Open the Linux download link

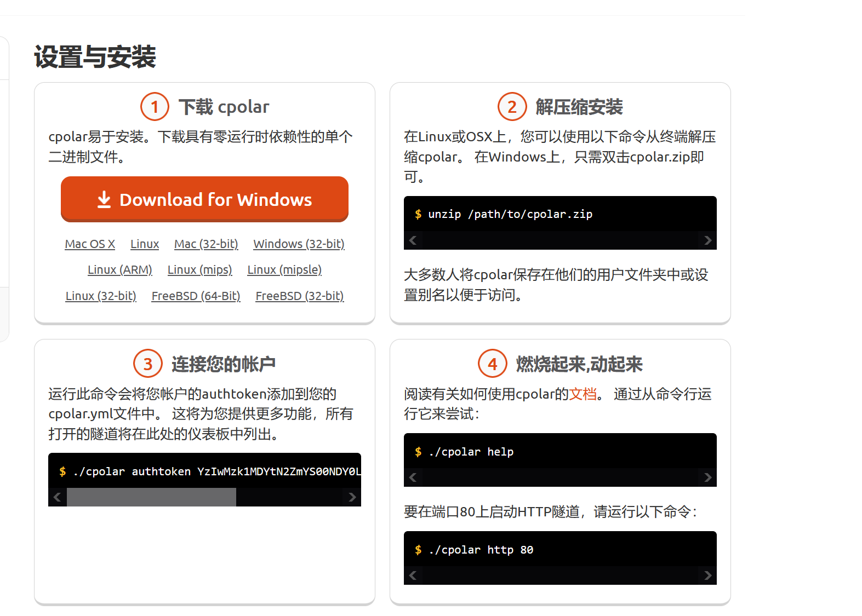click(x=145, y=244)
